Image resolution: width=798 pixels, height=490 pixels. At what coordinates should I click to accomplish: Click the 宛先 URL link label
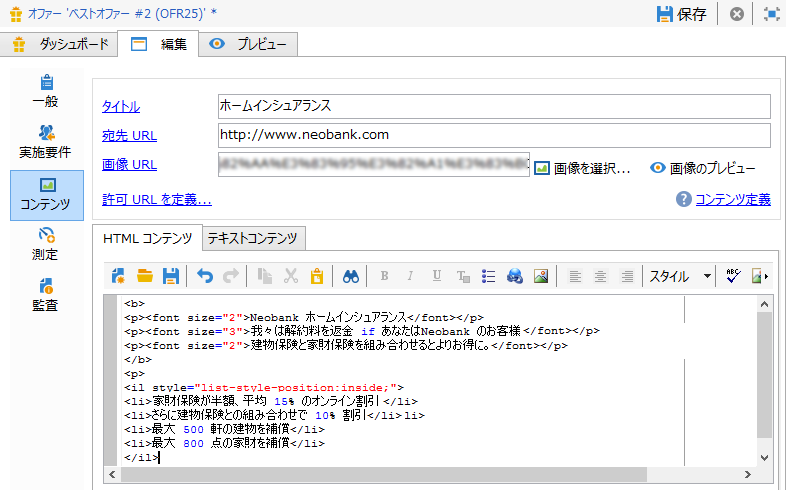pos(129,136)
